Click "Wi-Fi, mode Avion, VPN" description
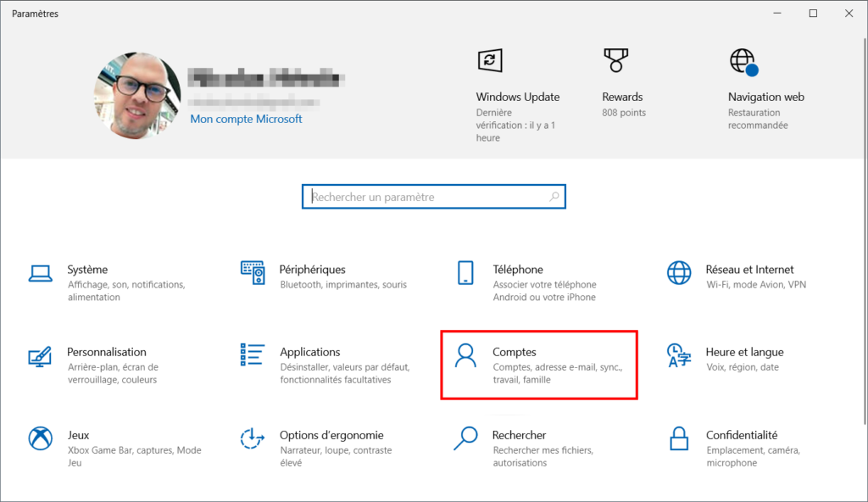This screenshot has width=868, height=502. [x=756, y=285]
